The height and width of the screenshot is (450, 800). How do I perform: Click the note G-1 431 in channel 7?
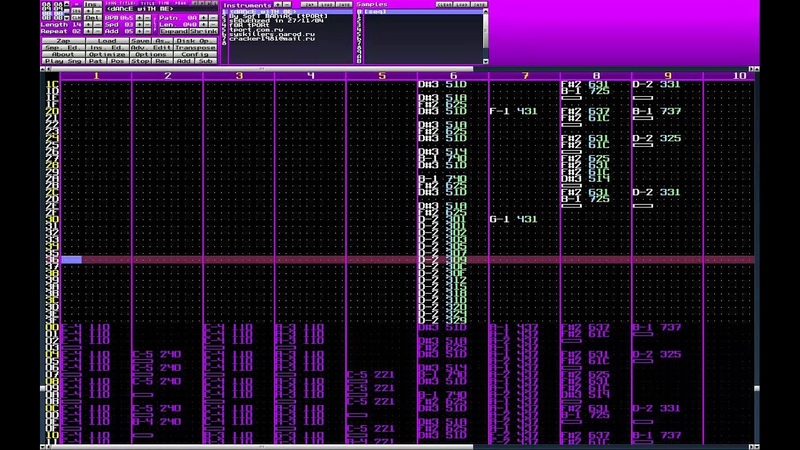click(513, 219)
